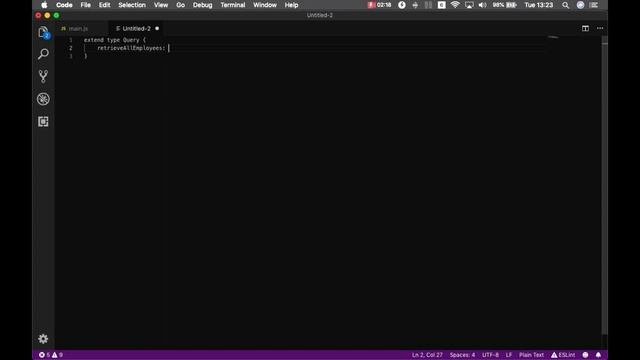This screenshot has width=640, height=360.
Task: Open the Window menu
Action: tap(265, 5)
